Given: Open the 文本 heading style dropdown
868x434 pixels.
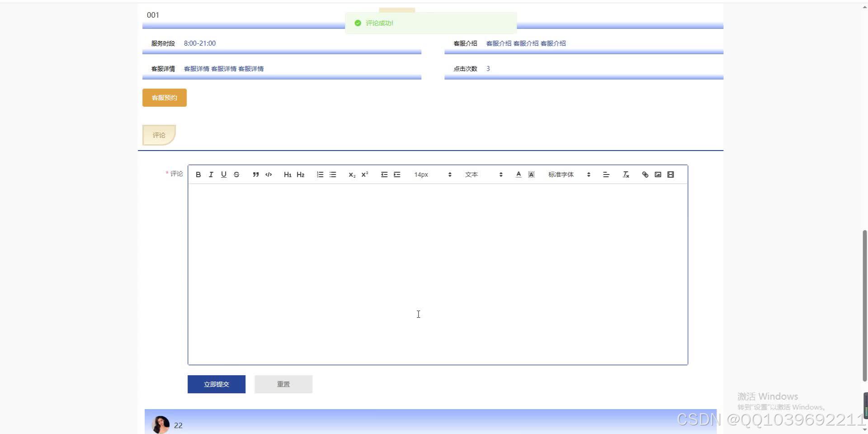Looking at the screenshot, I should coord(484,175).
